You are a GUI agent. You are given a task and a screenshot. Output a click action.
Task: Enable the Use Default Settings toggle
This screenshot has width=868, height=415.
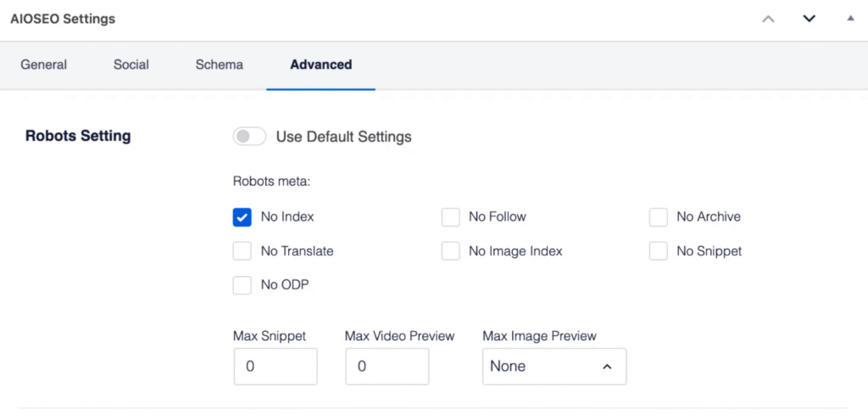[x=249, y=137]
